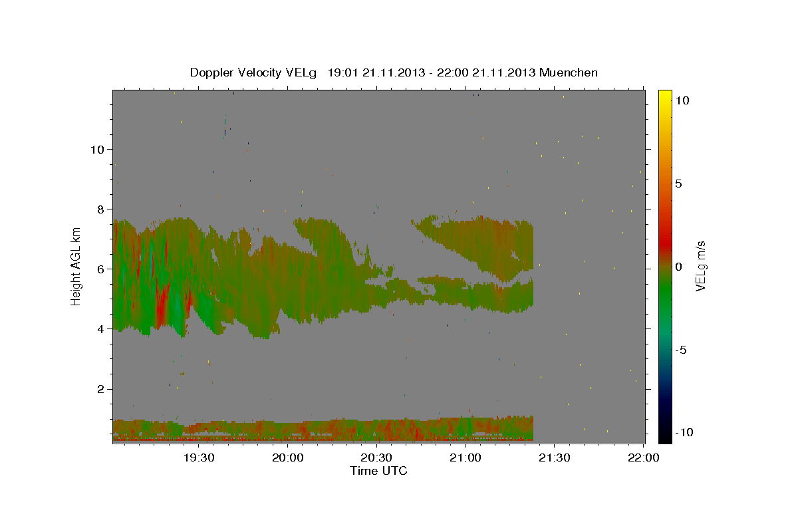Viewport: 798px width, 532px height.
Task: Click the 19:30 time tick label
Action: click(x=199, y=458)
